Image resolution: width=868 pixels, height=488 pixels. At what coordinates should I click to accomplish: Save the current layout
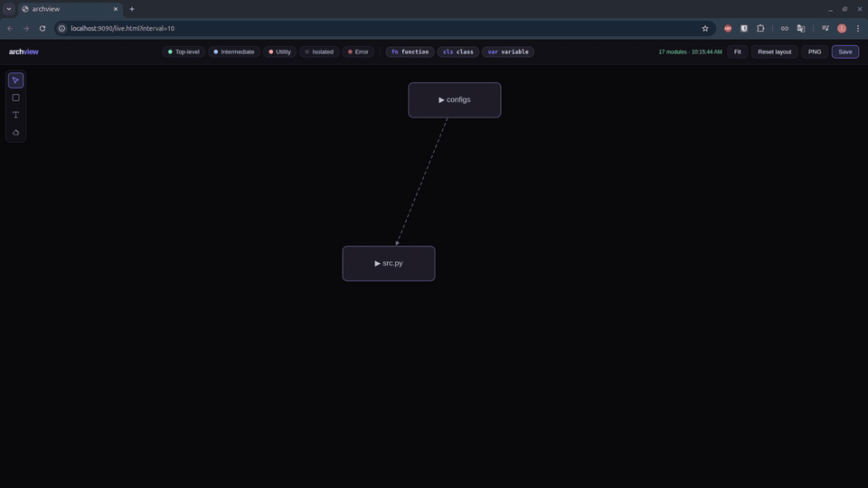pyautogui.click(x=845, y=52)
